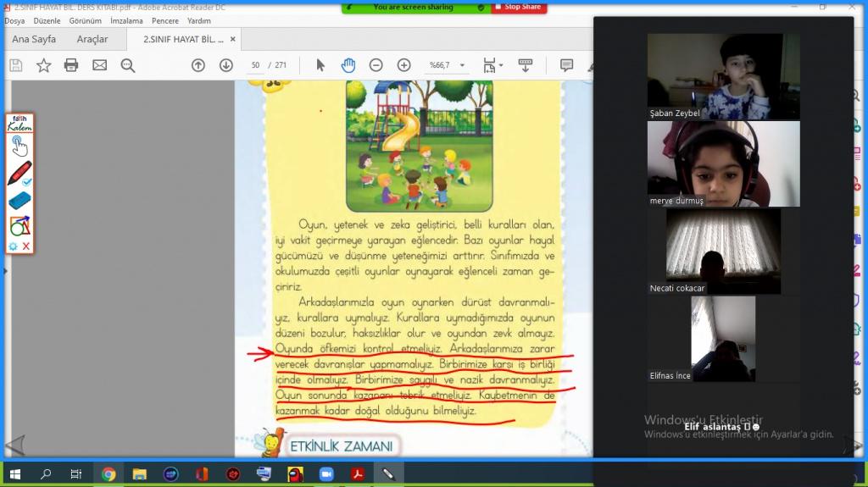868x487 pixels.
Task: Zoom in with the plus button
Action: click(404, 65)
